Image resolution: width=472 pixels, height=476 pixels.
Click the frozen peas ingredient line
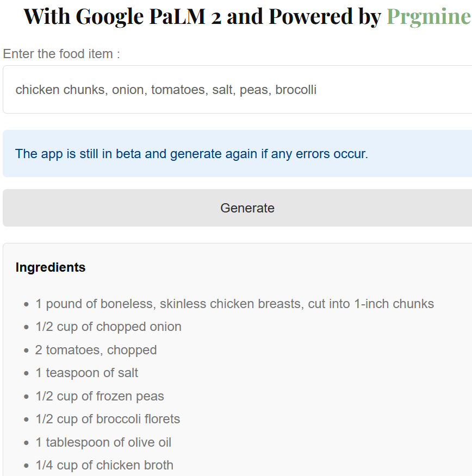(100, 396)
